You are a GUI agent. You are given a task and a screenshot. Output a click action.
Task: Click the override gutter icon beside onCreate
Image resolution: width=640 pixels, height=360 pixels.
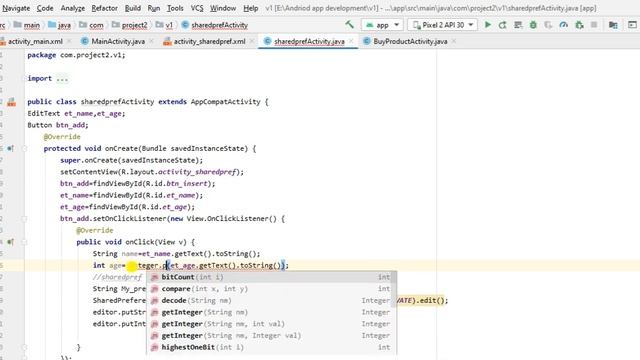pyautogui.click(x=10, y=149)
